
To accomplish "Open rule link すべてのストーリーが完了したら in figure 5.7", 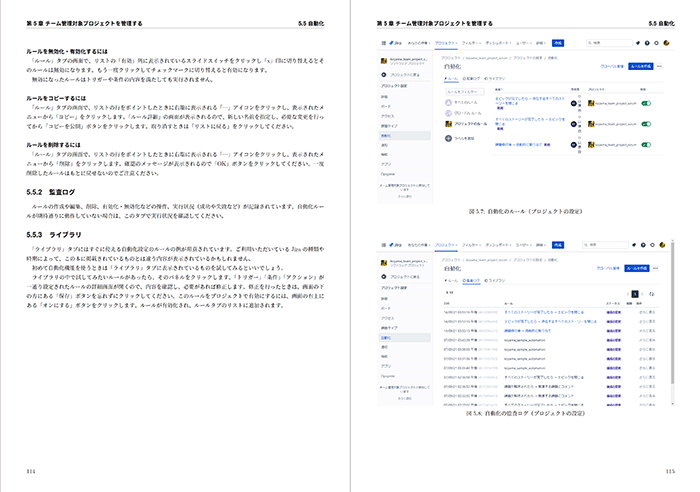I will click(529, 121).
